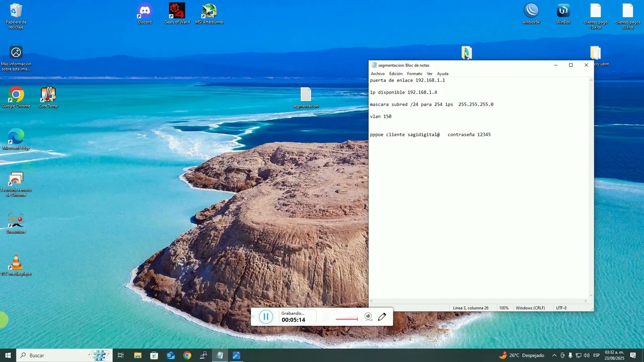Select the WinBox desktop icon
Image resolution: width=644 pixels, height=362 pixels.
click(563, 14)
